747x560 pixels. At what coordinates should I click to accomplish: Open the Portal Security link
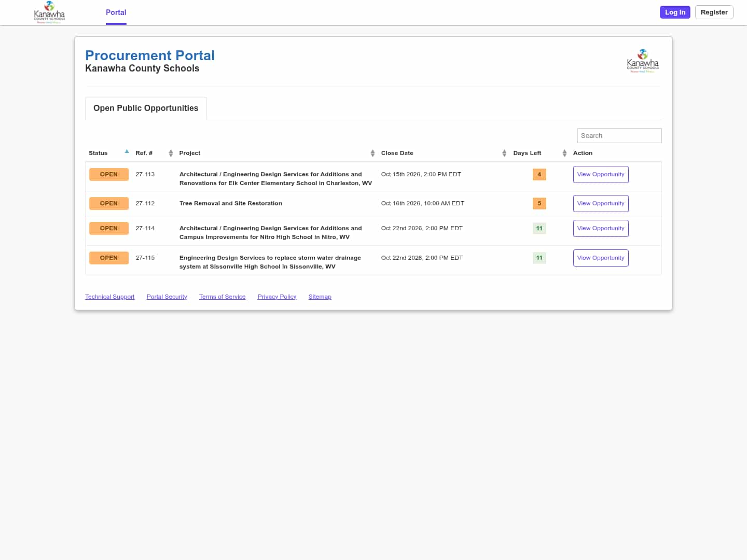[167, 297]
